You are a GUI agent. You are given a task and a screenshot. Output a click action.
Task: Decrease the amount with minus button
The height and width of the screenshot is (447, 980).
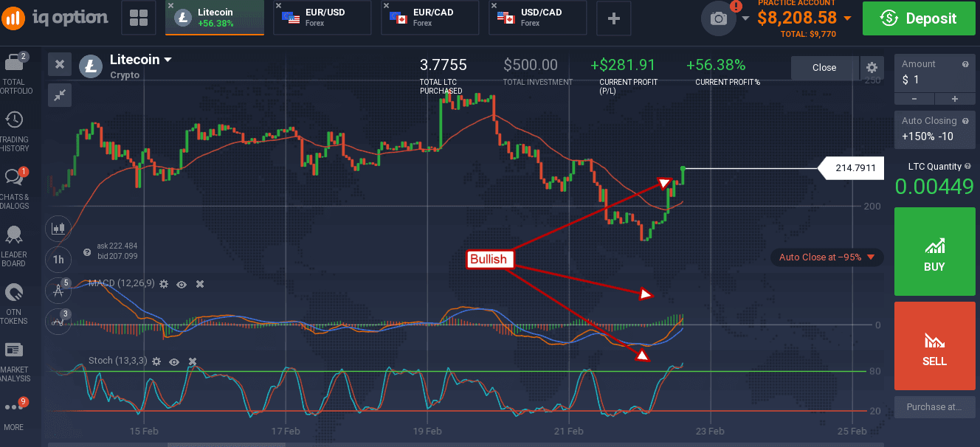(x=914, y=99)
